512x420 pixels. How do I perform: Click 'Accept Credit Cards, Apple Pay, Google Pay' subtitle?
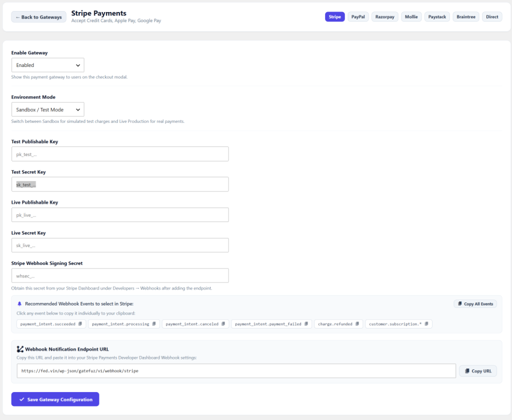[116, 20]
